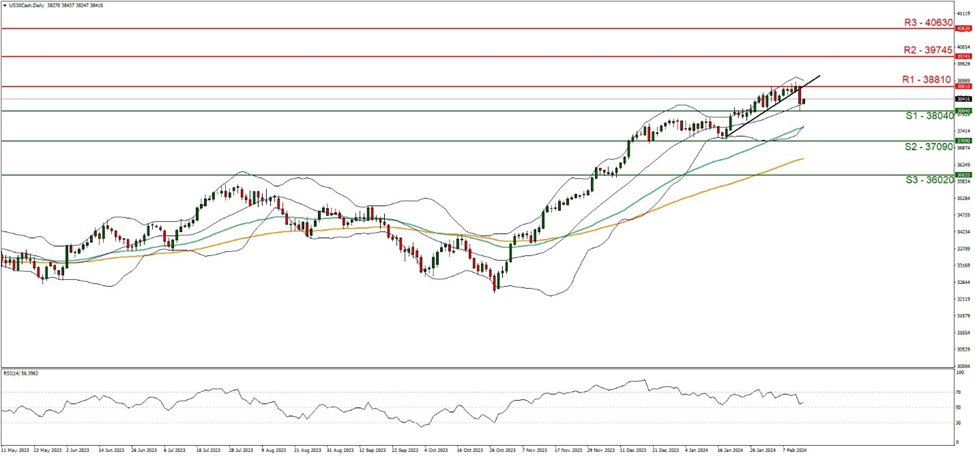975x456 pixels.
Task: Click the black current price tag on axis
Action: click(x=959, y=99)
